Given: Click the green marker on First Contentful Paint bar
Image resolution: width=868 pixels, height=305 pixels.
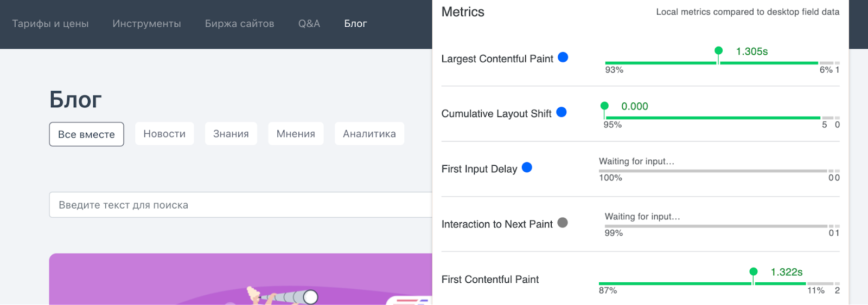Looking at the screenshot, I should click(754, 272).
